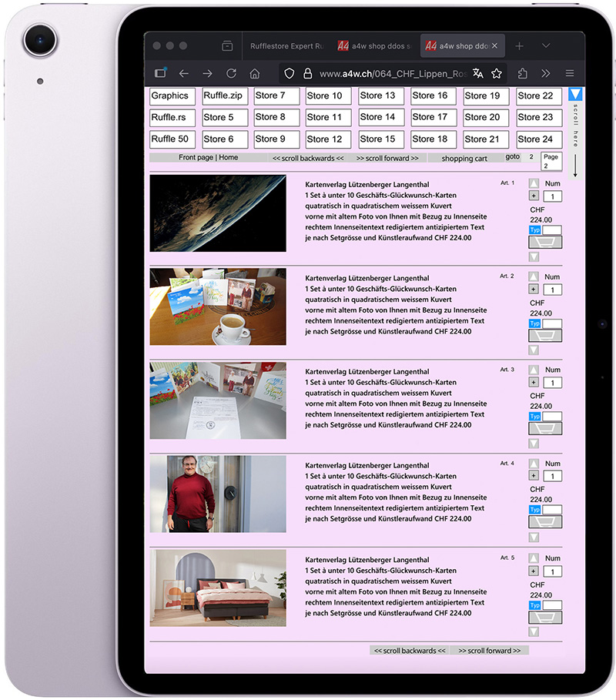Add article 1 to the shopping cart
Viewport: 616px width, 700px height.
pyautogui.click(x=545, y=242)
